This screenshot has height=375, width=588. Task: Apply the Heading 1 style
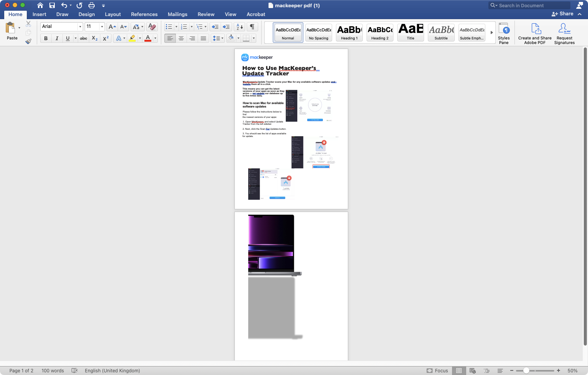[349, 33]
